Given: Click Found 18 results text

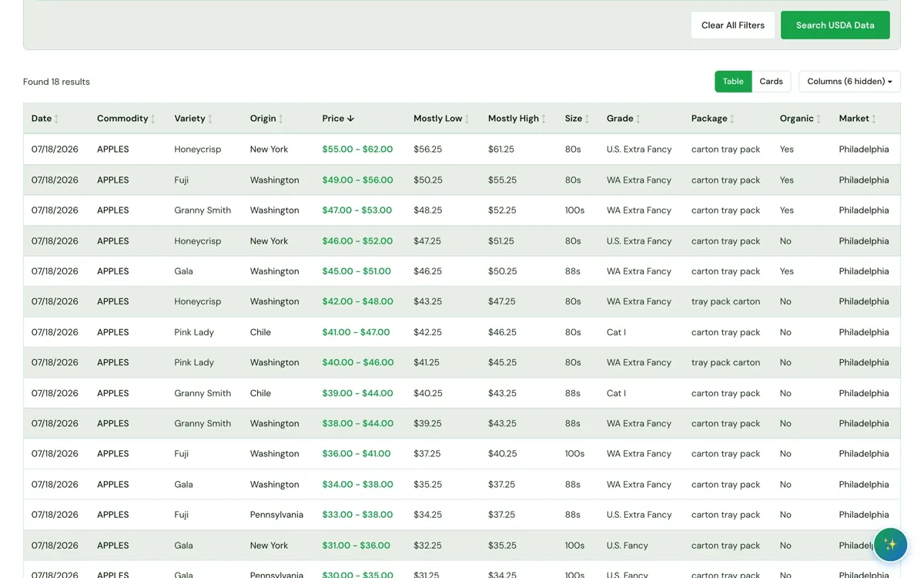Looking at the screenshot, I should coord(56,82).
